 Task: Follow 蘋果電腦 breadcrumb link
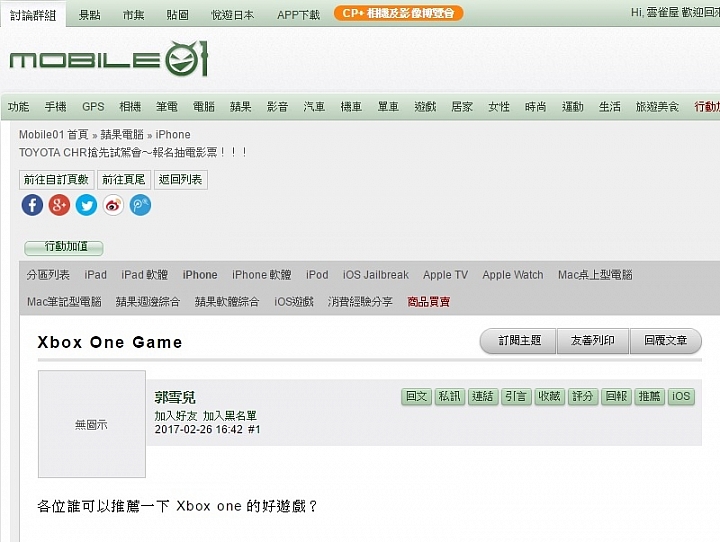click(x=122, y=135)
